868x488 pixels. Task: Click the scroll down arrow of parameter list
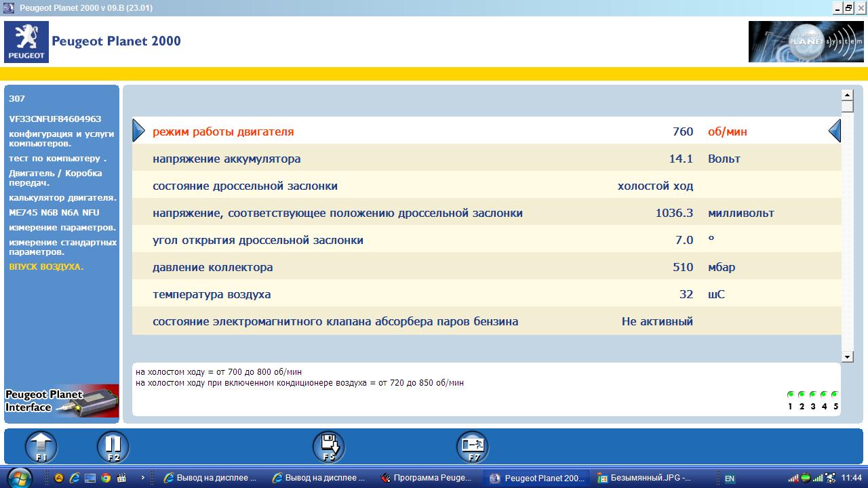[847, 357]
